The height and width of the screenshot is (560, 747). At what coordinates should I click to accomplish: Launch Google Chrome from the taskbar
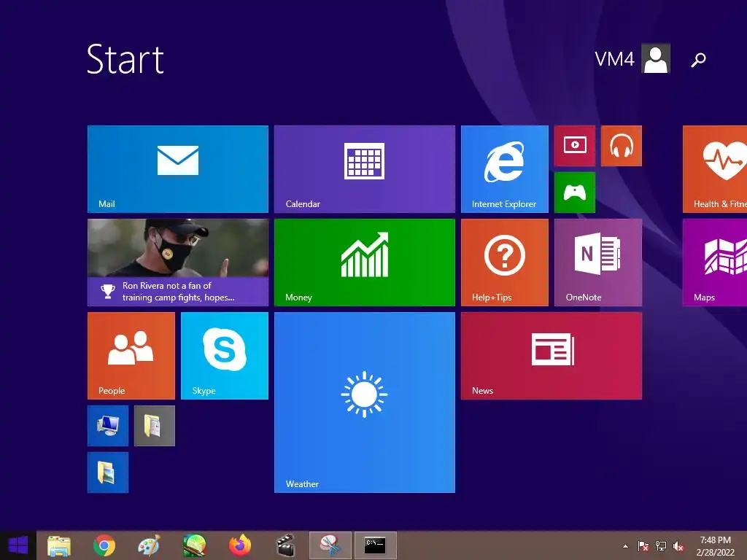104,545
